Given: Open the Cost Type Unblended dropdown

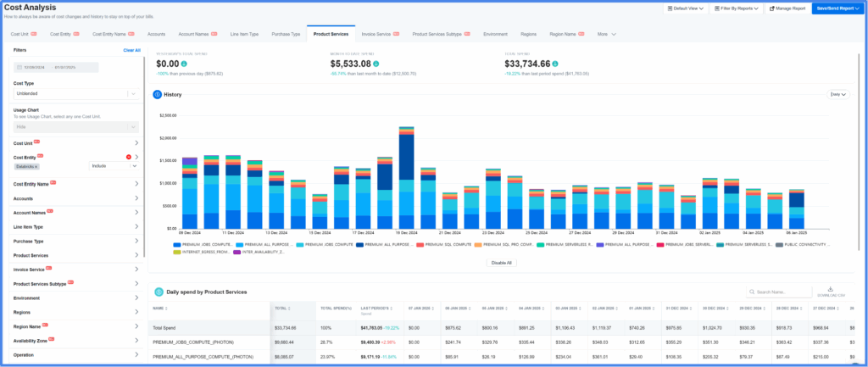Looking at the screenshot, I should [x=75, y=94].
